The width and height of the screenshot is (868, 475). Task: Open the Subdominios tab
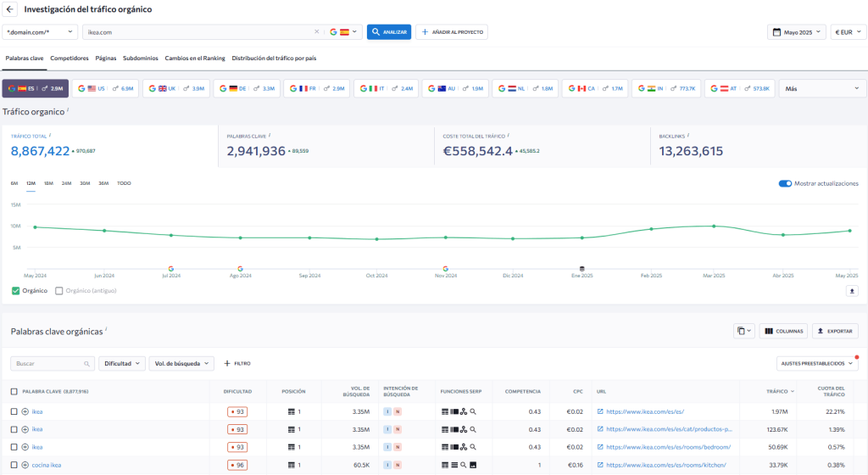[141, 59]
